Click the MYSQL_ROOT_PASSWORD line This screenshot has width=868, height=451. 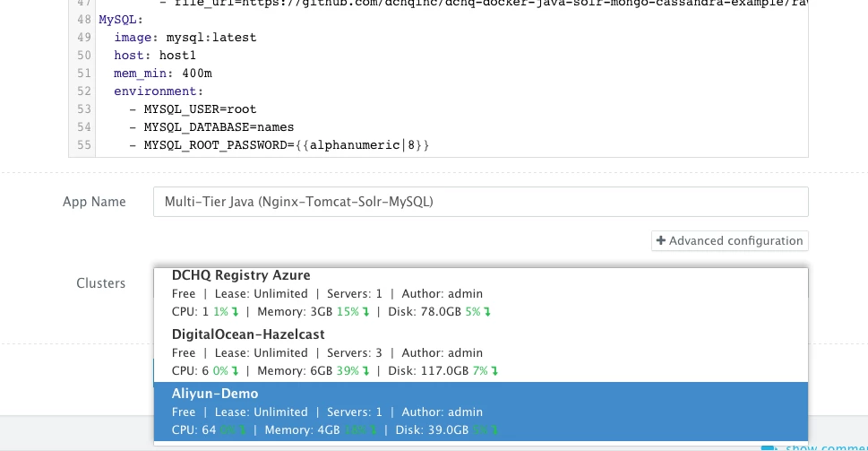[279, 145]
